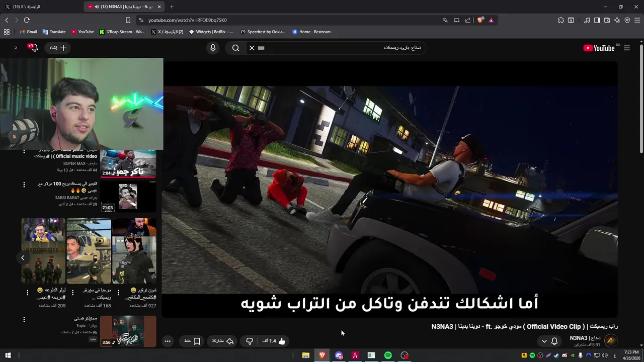Create a new video with plus button
644x362 pixels.
click(58, 48)
